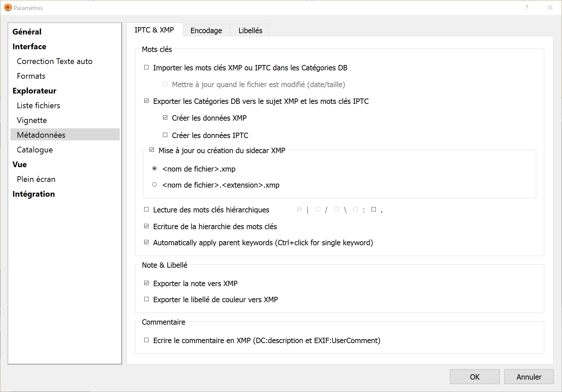The height and width of the screenshot is (392, 562).
Task: Enable exporting color label to XMP
Action: tap(147, 299)
